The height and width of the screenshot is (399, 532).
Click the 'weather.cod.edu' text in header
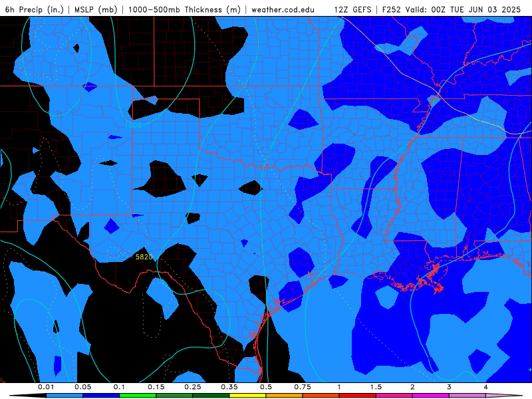point(283,9)
